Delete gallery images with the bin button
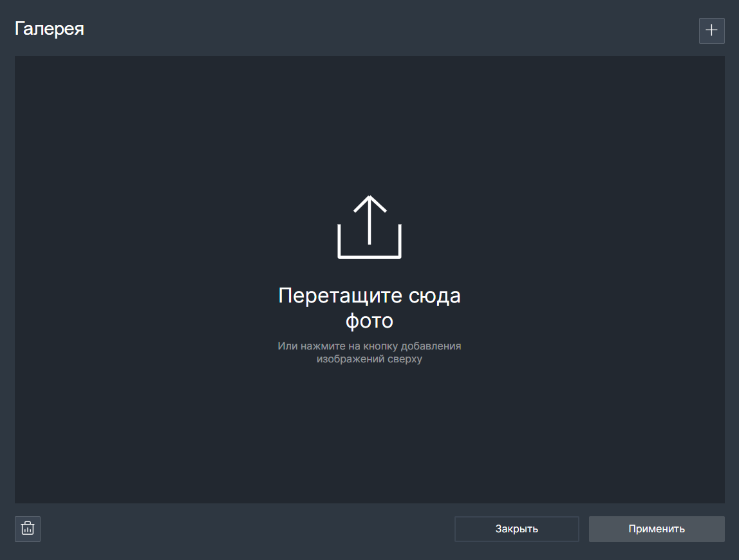Screen dimensions: 739x560 click(28, 529)
